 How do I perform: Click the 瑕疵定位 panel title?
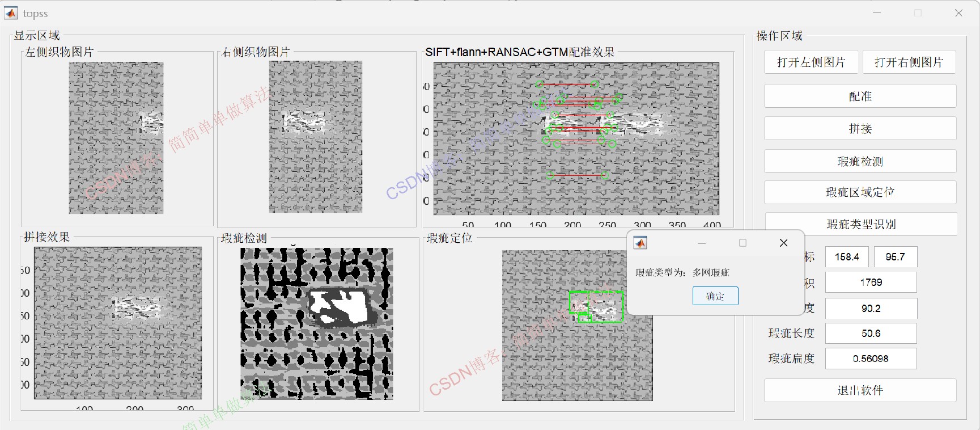(x=449, y=238)
